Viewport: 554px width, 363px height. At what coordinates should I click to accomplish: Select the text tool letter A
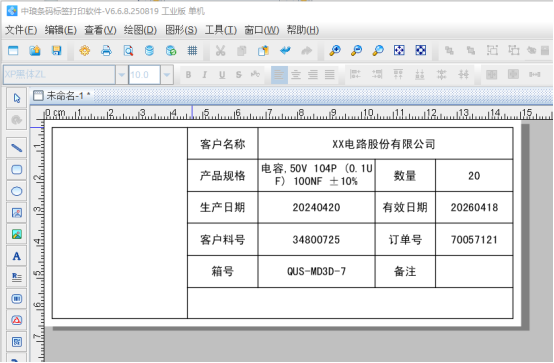click(x=17, y=256)
